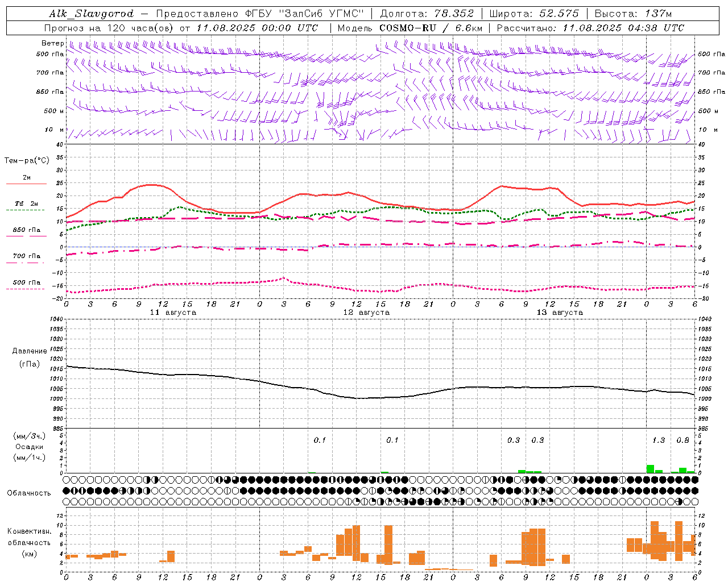Viewport: 728px width, 582px height.
Task: Click the Тем-ра(°C) temperature axis title
Action: coord(27,161)
